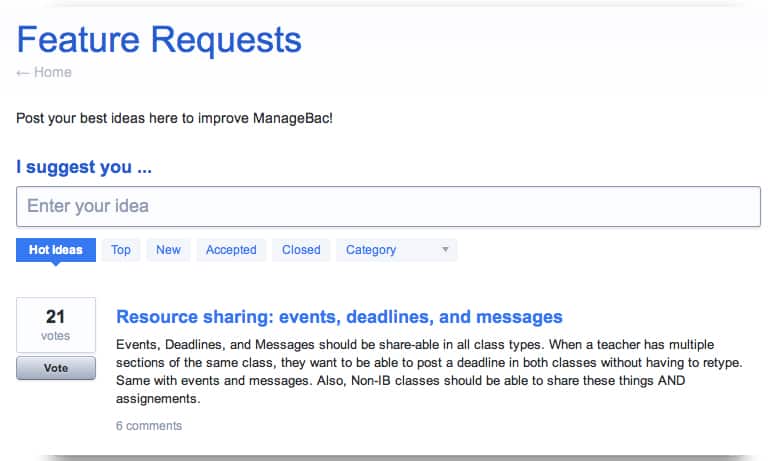Show the Accepted ideas tab
The image size is (768, 461).
(231, 250)
